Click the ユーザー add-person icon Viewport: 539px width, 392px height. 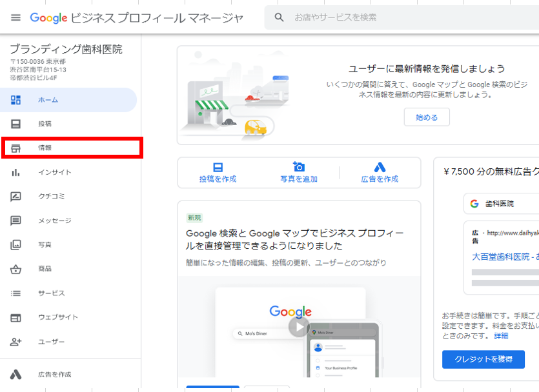click(15, 342)
